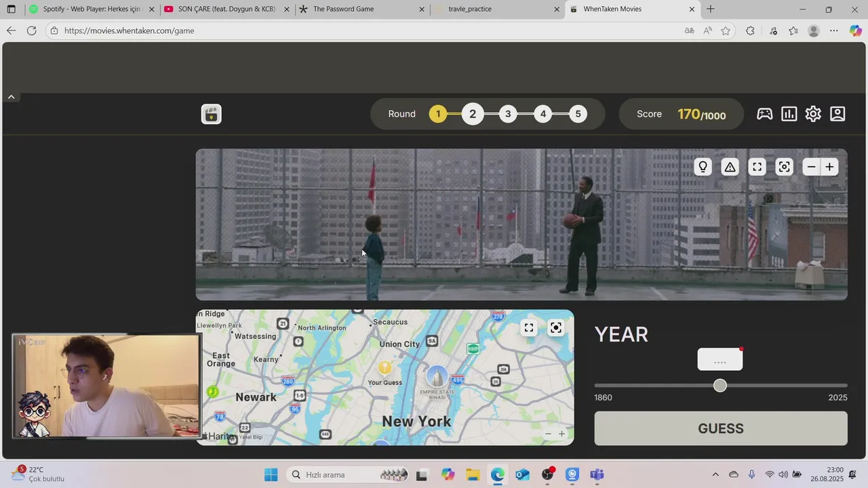Open browser settings and more menu
Viewport: 868px width, 488px height.
[834, 30]
